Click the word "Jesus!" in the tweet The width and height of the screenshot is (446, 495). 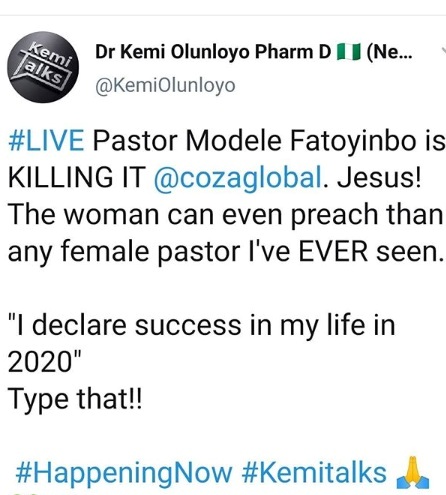point(379,177)
